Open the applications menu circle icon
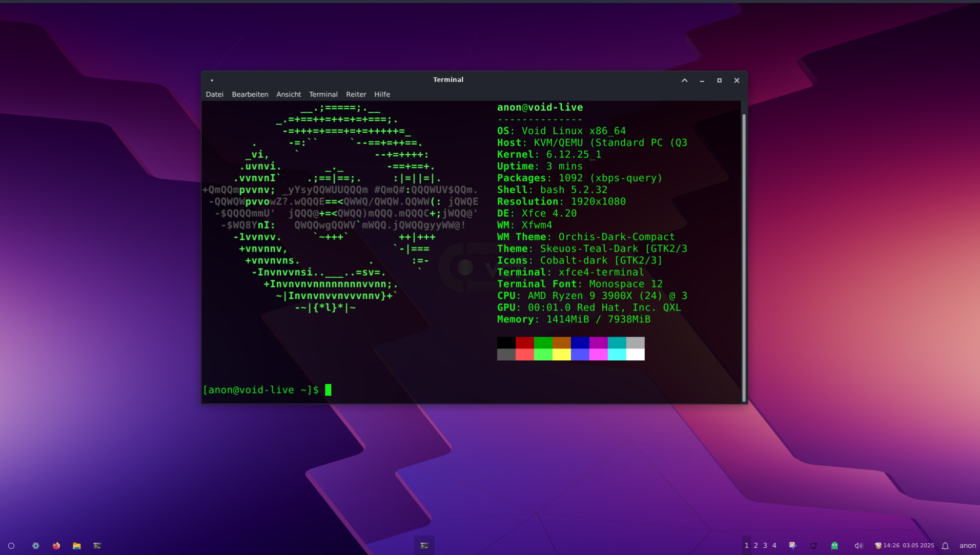This screenshot has height=555, width=980. point(11,546)
